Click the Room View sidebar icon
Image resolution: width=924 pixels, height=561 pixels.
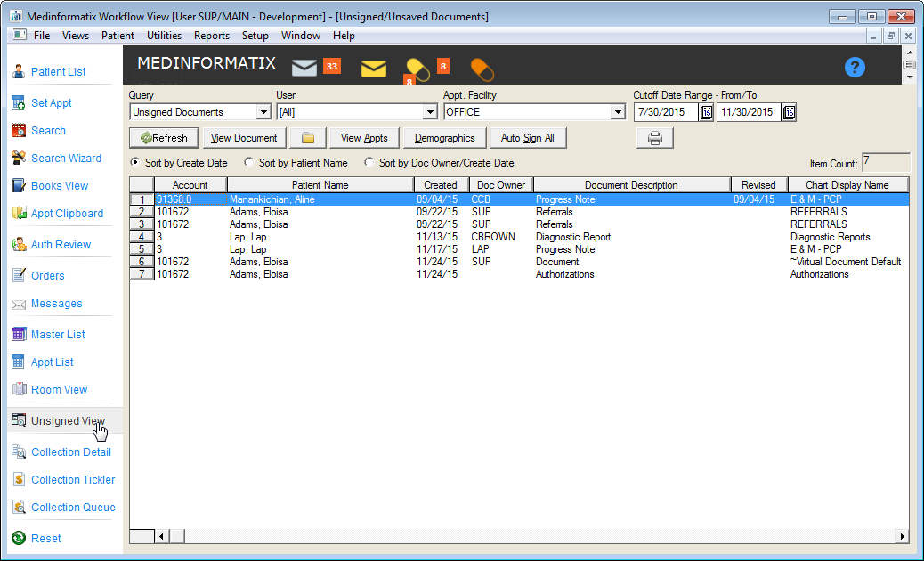coord(19,389)
